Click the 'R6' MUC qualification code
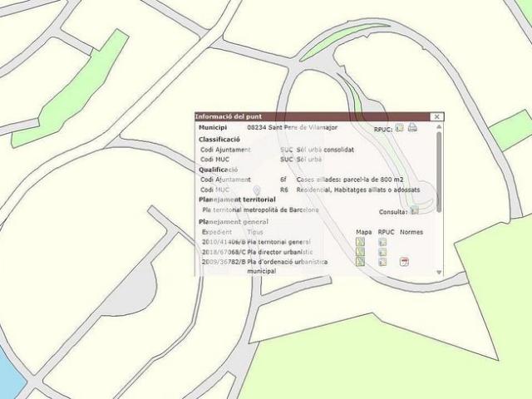 (x=284, y=190)
